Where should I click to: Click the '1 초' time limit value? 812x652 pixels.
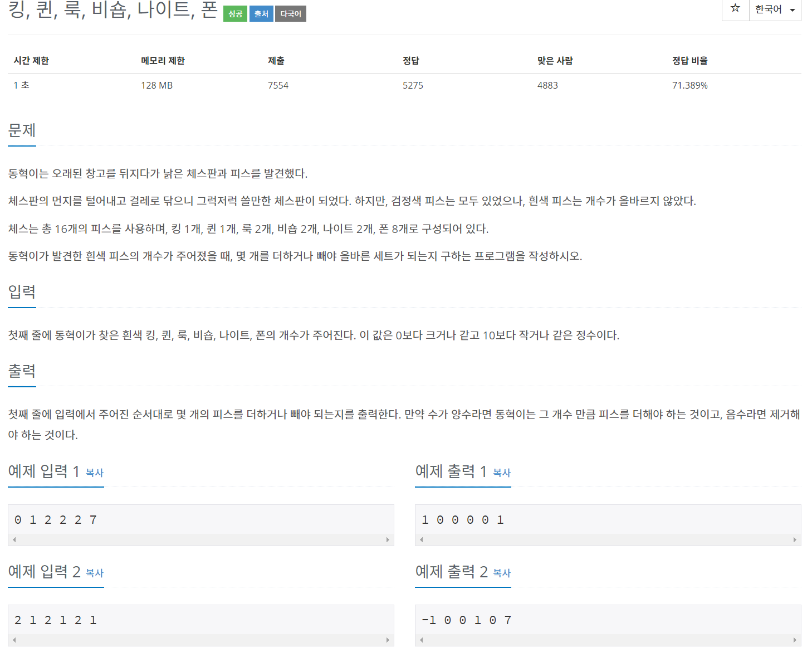pos(21,85)
